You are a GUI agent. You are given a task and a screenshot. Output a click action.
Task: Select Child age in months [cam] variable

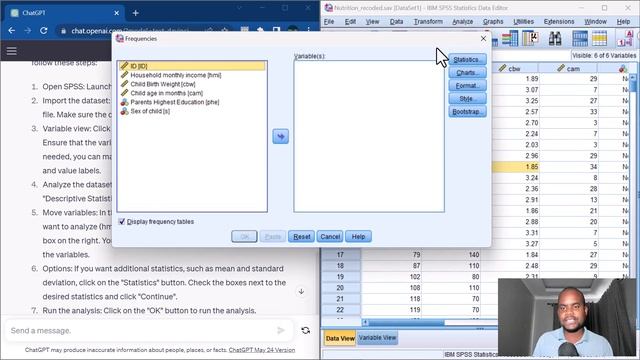166,93
